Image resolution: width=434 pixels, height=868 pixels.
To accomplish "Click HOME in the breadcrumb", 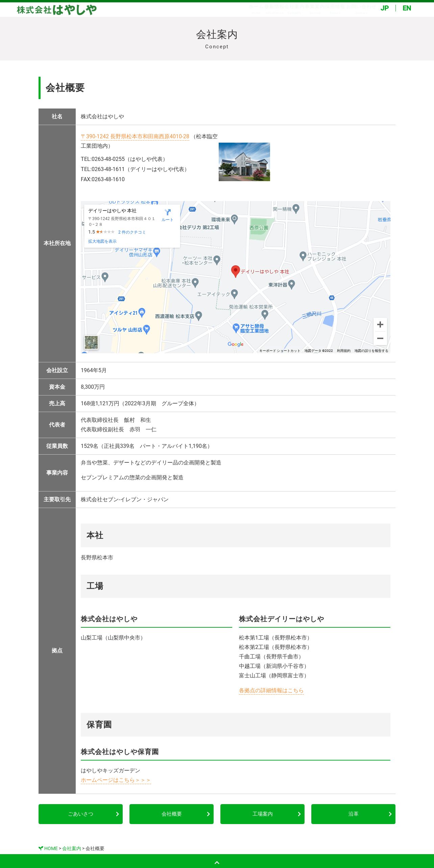I will [x=51, y=848].
